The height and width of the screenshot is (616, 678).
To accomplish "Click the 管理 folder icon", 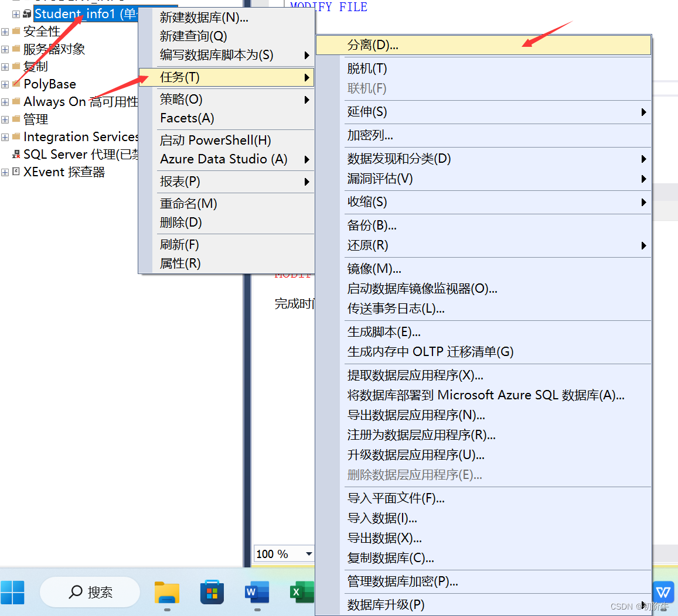I will point(16,118).
